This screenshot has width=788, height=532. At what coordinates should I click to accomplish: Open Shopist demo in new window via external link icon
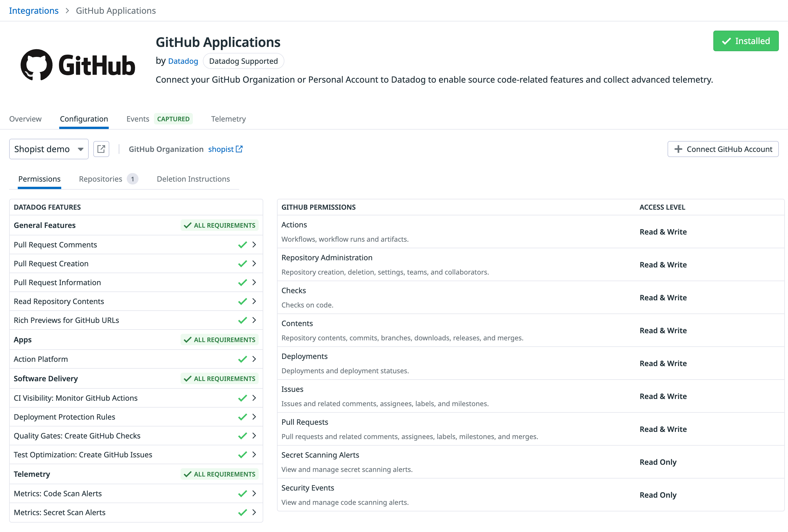tap(101, 149)
